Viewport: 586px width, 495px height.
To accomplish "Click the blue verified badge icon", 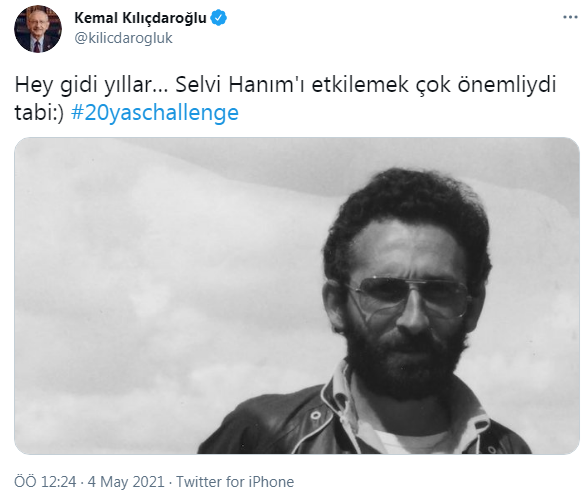I will [219, 18].
